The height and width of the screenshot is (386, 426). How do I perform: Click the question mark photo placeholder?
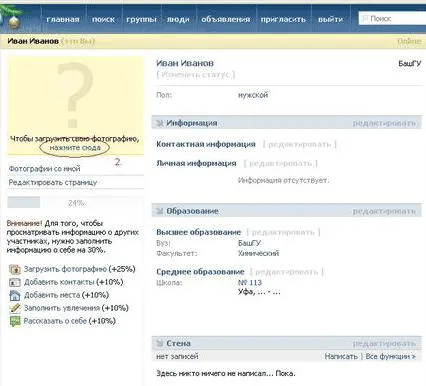tap(75, 95)
